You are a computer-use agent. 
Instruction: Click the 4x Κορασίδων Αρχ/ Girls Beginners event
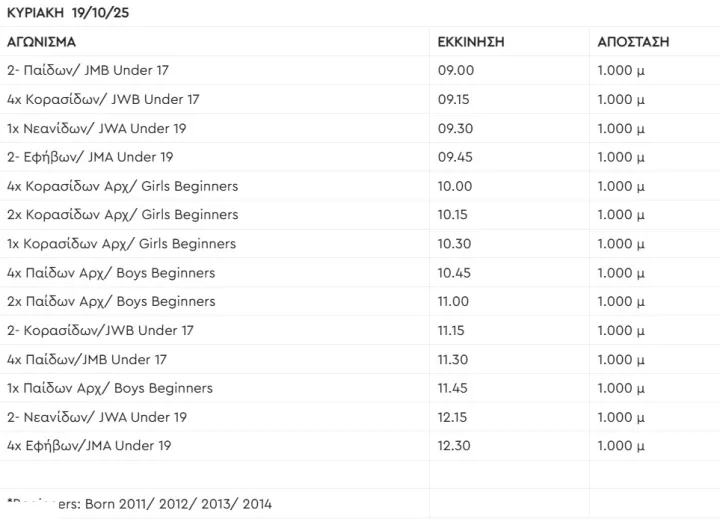tap(122, 186)
